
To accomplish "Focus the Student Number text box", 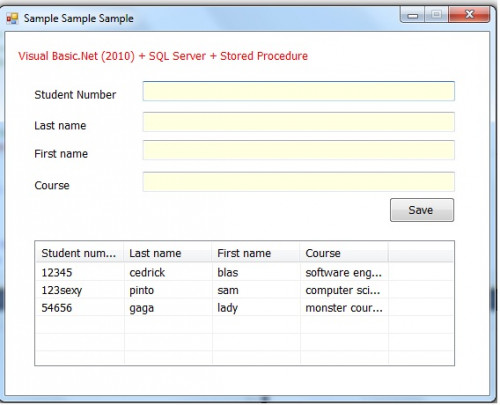I will (x=299, y=91).
